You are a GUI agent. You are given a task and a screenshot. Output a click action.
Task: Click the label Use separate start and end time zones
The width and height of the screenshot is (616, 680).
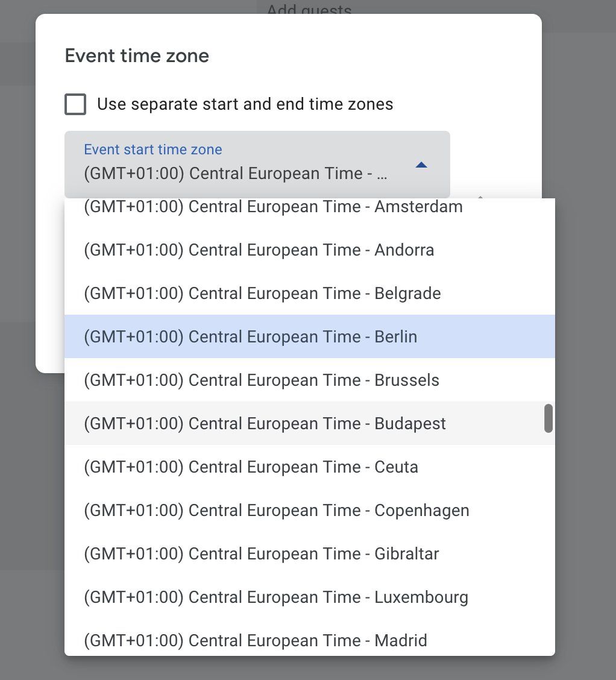click(x=245, y=104)
